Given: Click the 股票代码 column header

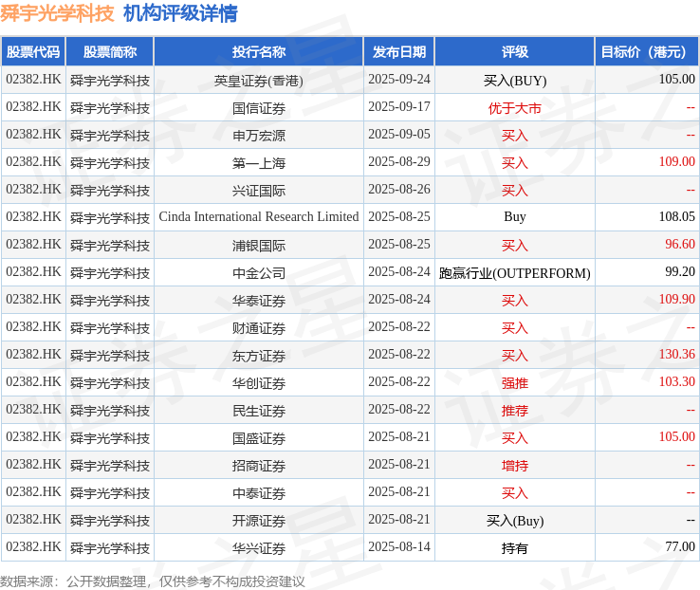Looking at the screenshot, I should click(x=33, y=52).
